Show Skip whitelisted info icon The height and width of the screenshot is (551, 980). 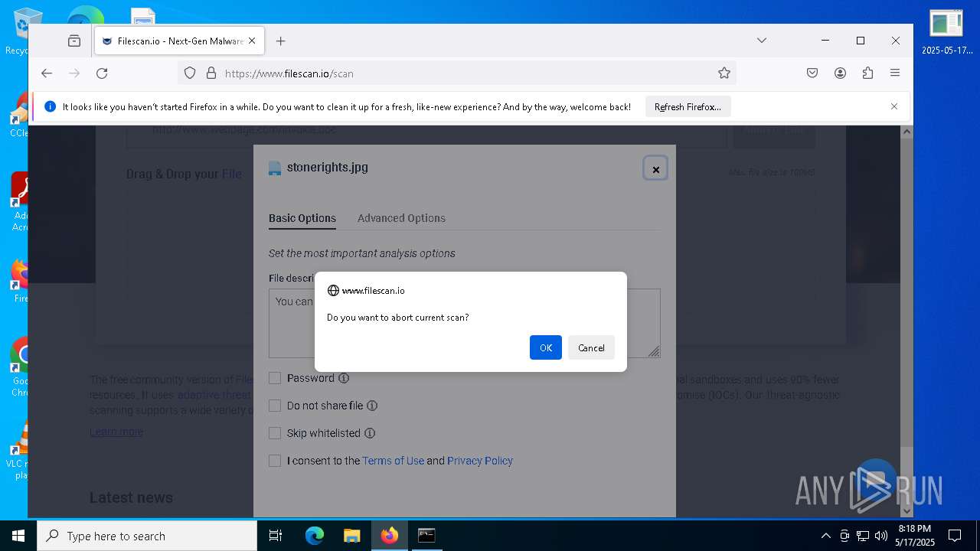click(x=370, y=433)
